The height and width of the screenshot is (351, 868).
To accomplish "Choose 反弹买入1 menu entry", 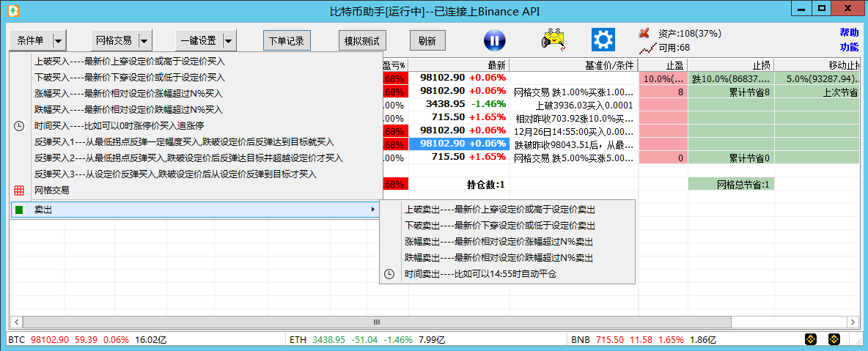I will pyautogui.click(x=183, y=141).
